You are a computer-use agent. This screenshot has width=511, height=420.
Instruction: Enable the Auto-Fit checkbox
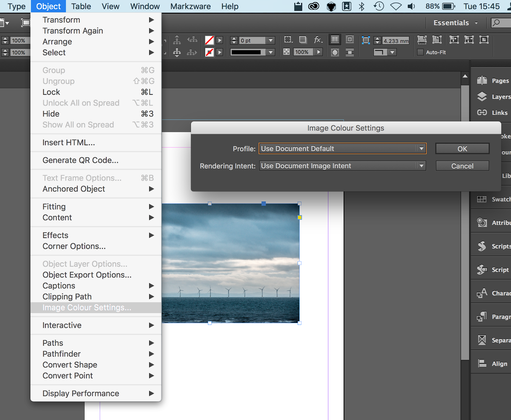click(x=420, y=52)
